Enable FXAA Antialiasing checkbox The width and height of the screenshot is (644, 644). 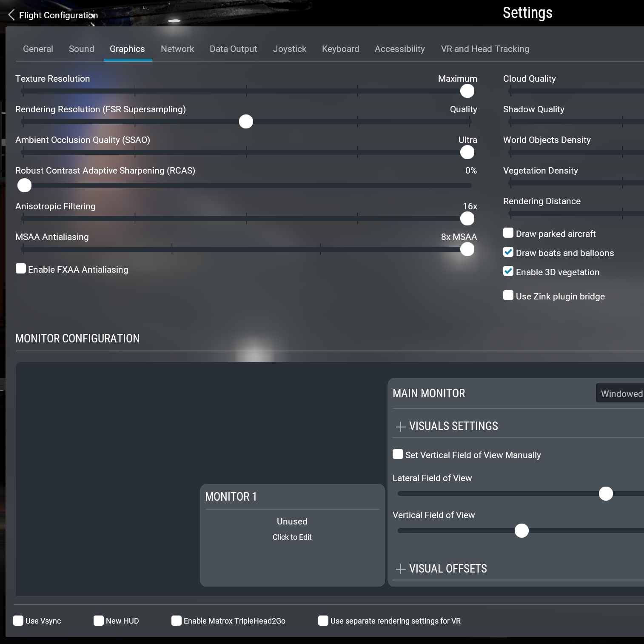pyautogui.click(x=21, y=268)
